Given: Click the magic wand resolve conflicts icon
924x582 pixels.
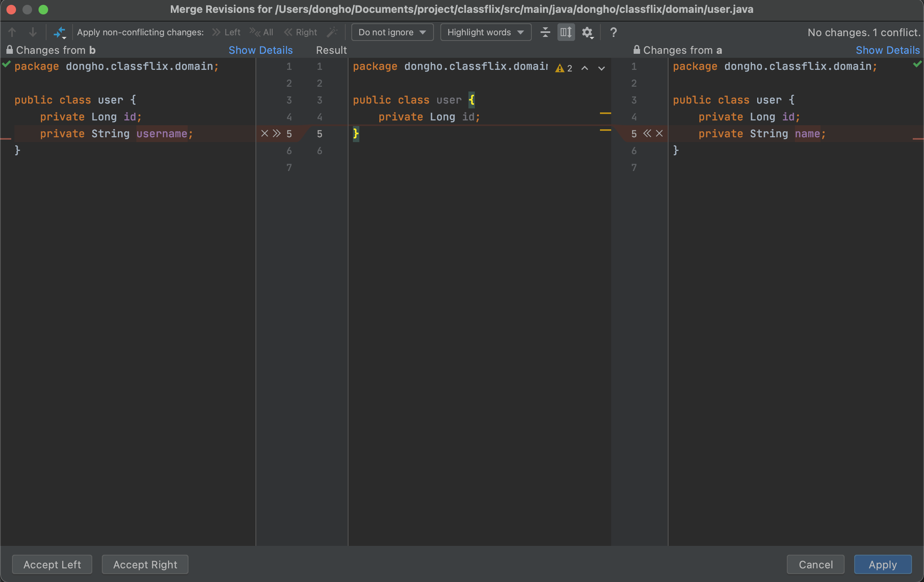Looking at the screenshot, I should point(332,32).
